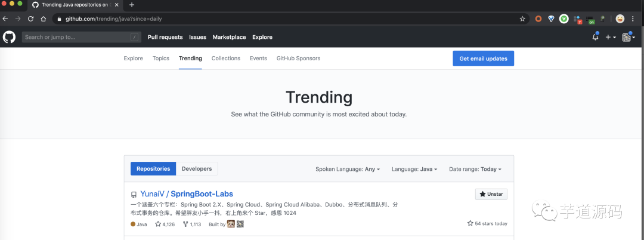The width and height of the screenshot is (644, 240).
Task: Focus the Search or jump to field
Action: pyautogui.click(x=81, y=37)
